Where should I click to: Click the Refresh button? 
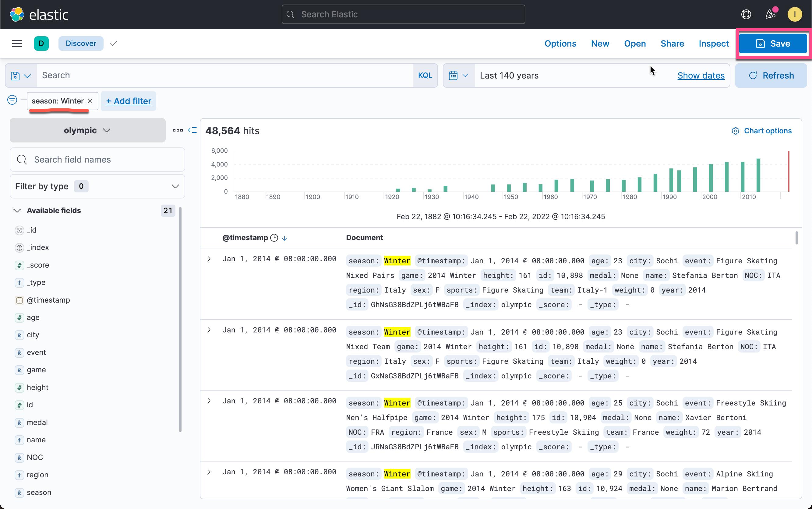pyautogui.click(x=771, y=75)
